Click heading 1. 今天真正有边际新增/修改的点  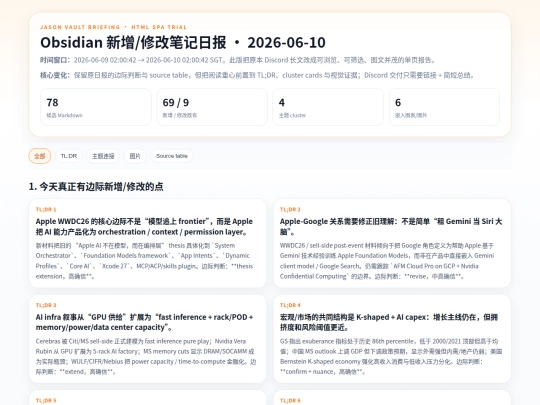click(x=96, y=187)
